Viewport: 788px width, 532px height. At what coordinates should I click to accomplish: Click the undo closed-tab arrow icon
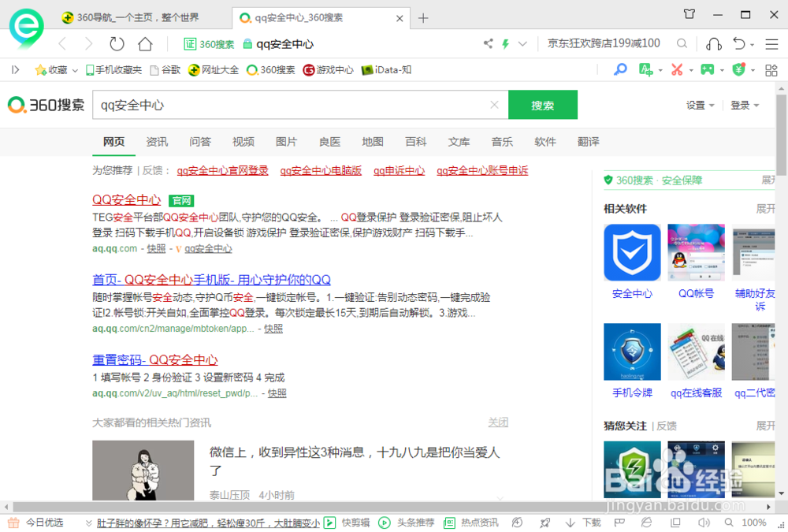(738, 44)
